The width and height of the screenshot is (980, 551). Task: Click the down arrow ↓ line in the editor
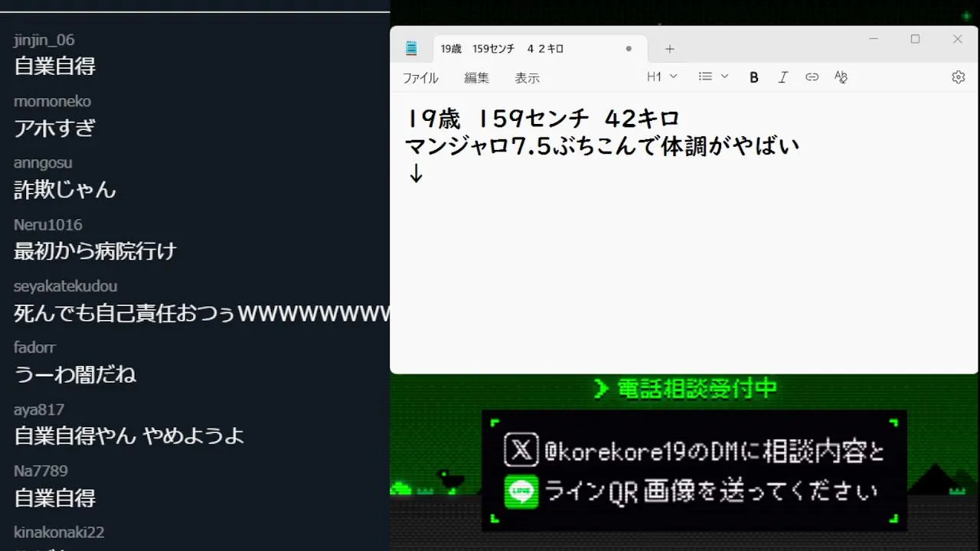click(x=416, y=174)
